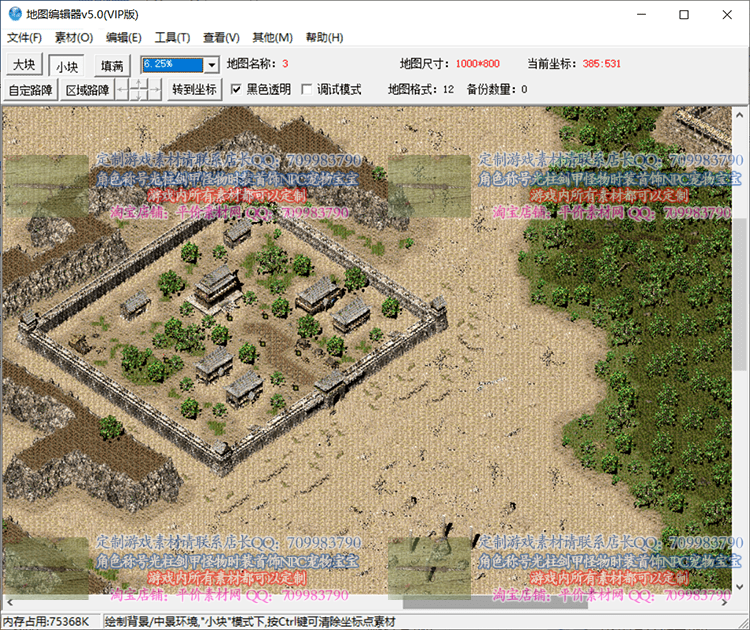Click the vertical scrollbar thumb

pyautogui.click(x=739, y=294)
